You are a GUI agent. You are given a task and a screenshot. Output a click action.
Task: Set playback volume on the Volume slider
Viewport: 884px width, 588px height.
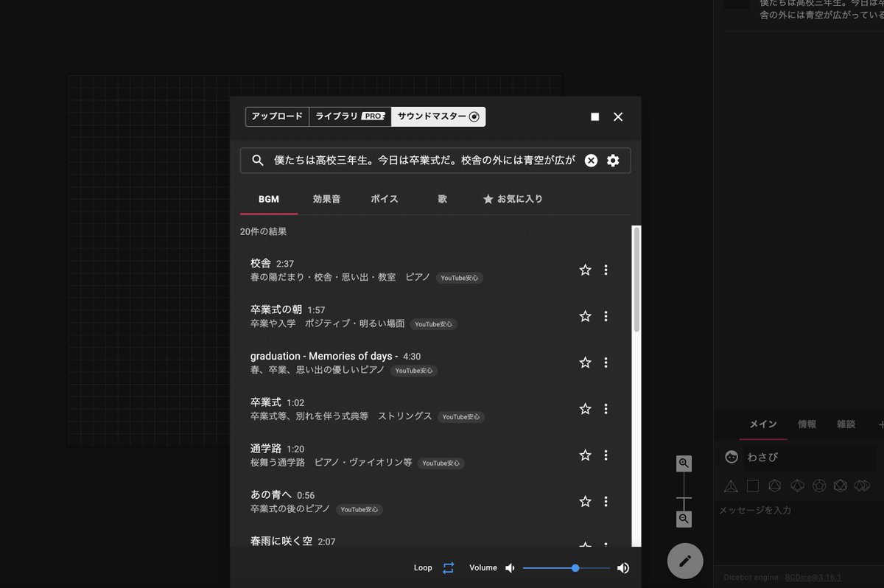[574, 567]
